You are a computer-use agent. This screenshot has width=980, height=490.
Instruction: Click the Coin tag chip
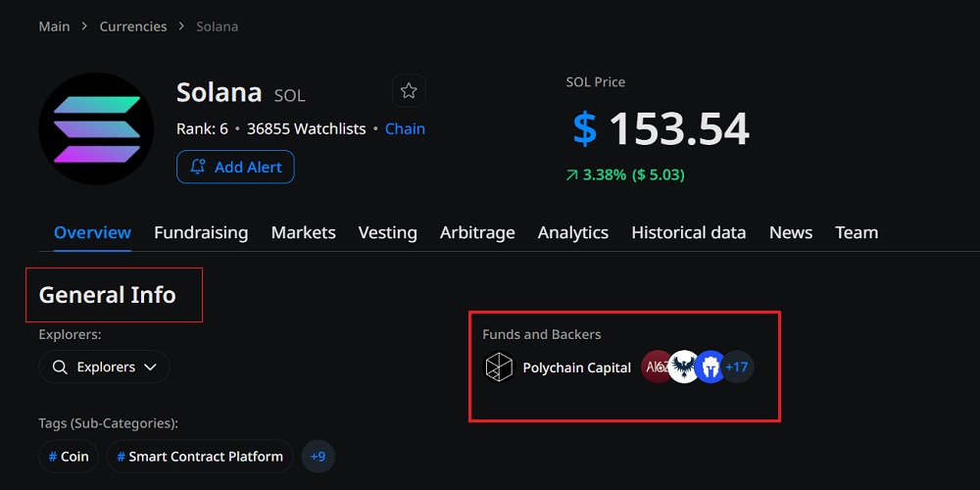point(69,457)
